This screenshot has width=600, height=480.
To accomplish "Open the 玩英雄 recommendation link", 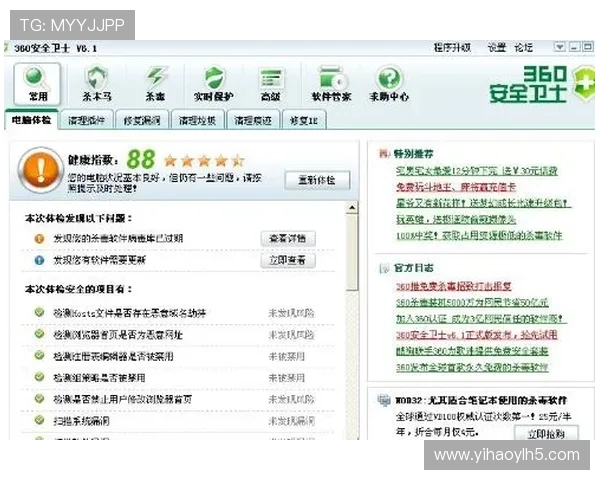I will pyautogui.click(x=456, y=219).
